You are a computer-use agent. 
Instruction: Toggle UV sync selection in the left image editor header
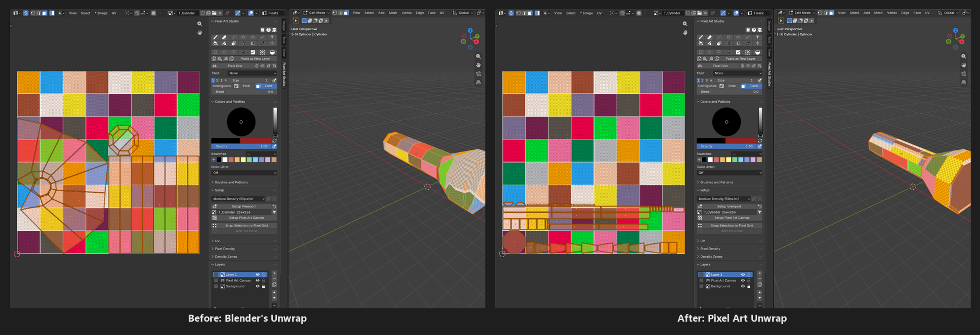(26, 13)
